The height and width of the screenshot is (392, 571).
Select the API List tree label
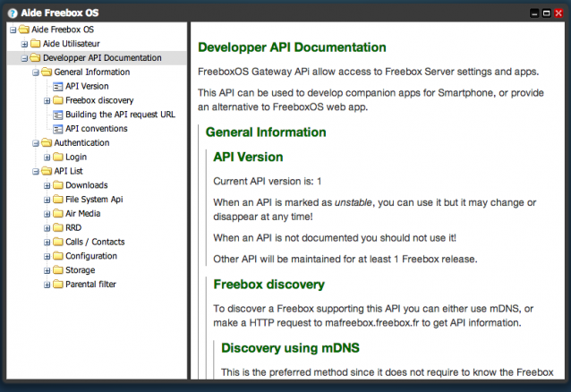pos(68,171)
